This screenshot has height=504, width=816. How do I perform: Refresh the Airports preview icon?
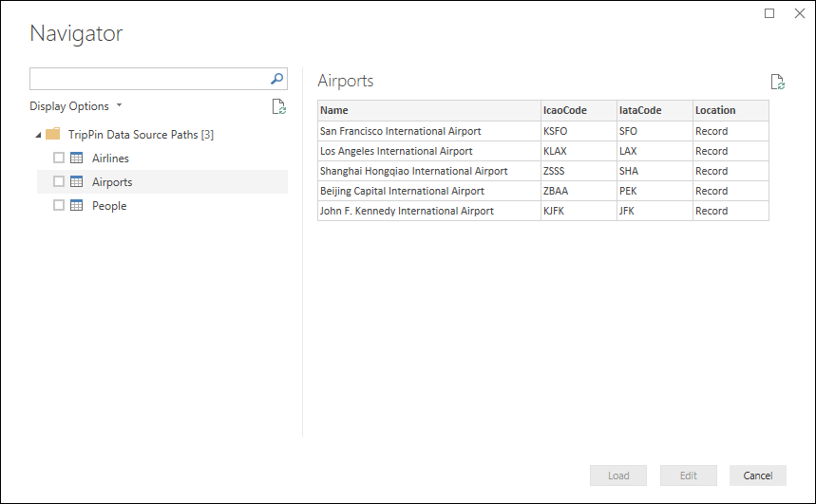click(x=777, y=82)
